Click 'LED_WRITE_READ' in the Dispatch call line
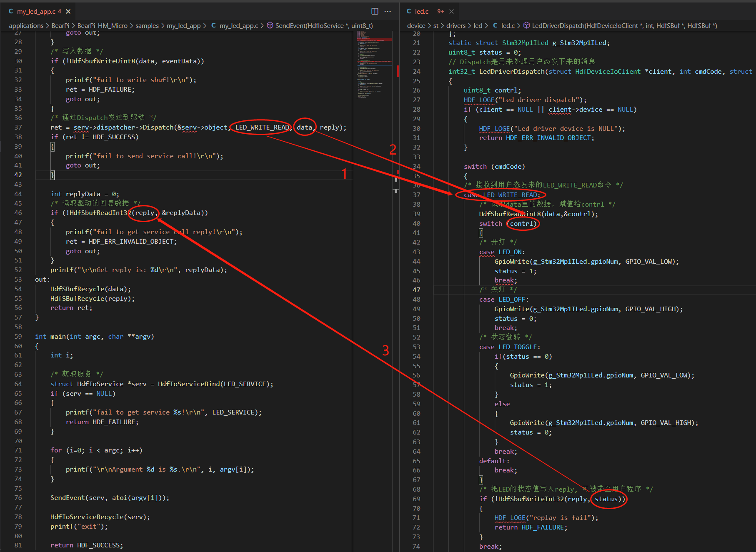 point(262,127)
